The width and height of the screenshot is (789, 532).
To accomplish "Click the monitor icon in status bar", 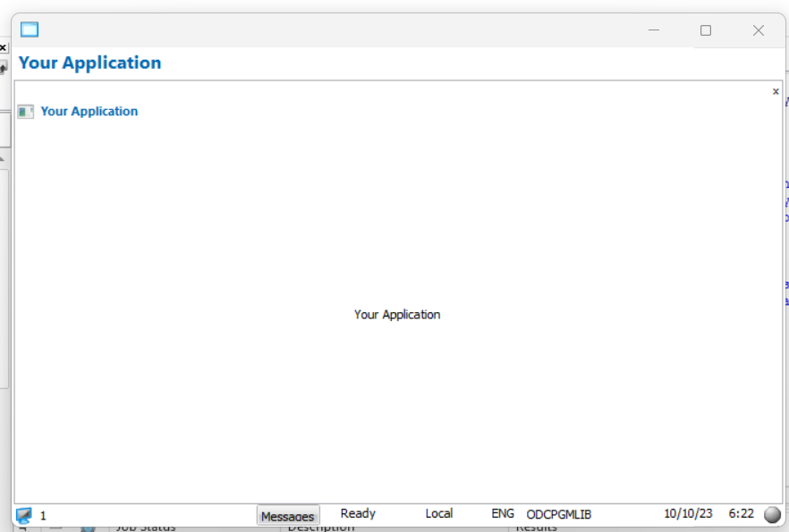I will pyautogui.click(x=23, y=515).
